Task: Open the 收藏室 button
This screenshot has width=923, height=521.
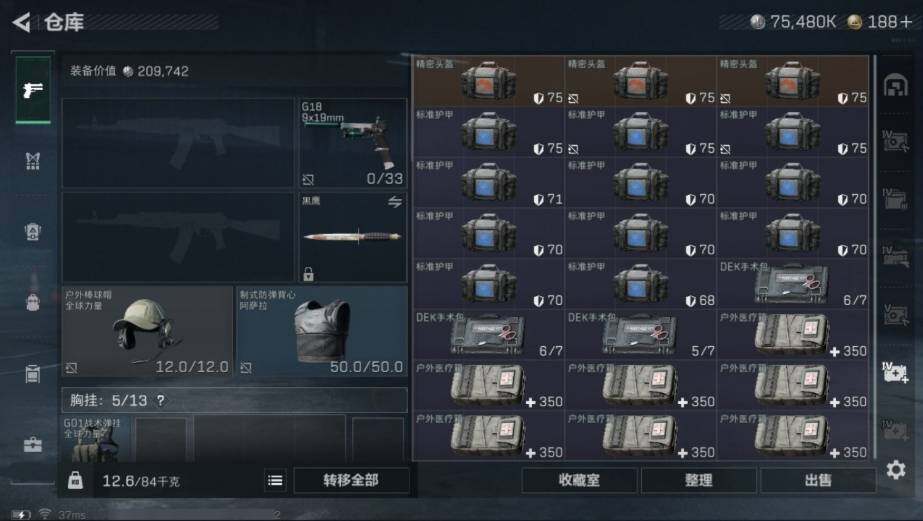Action: [579, 480]
